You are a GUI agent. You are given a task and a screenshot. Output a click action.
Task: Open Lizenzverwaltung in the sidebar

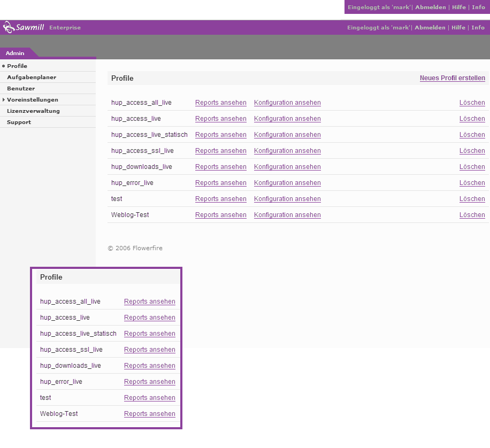(x=33, y=111)
